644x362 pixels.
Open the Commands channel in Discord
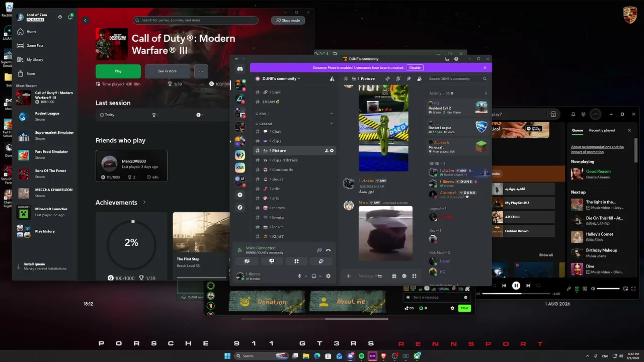click(x=295, y=170)
